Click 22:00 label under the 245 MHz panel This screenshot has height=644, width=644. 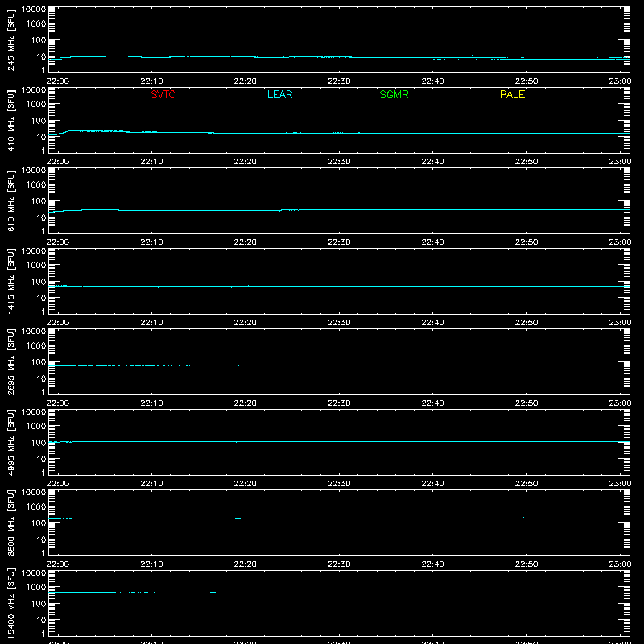58,81
